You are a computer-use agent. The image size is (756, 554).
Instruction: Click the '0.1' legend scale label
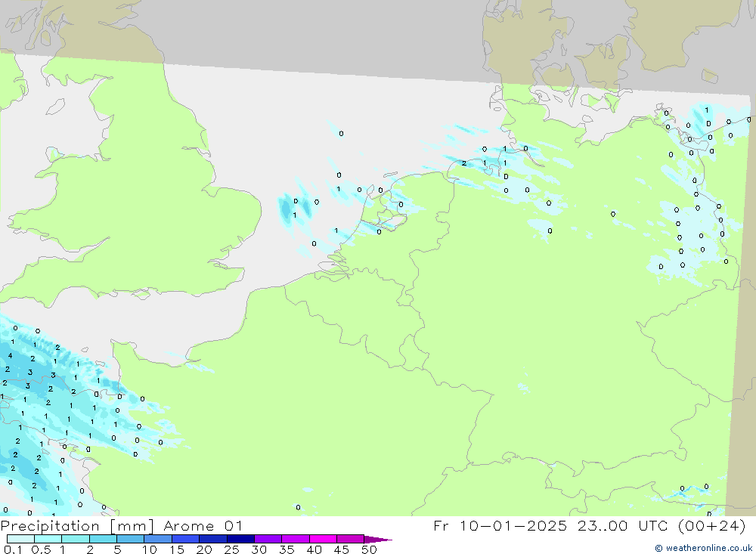[13, 549]
